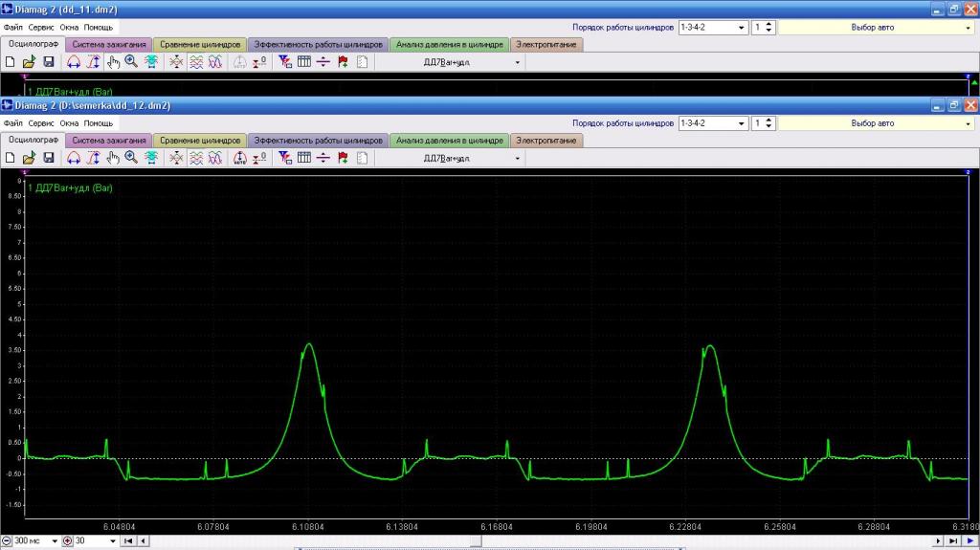
Task: Click filter funnel icon in dd_11 toolbar
Action: click(285, 62)
